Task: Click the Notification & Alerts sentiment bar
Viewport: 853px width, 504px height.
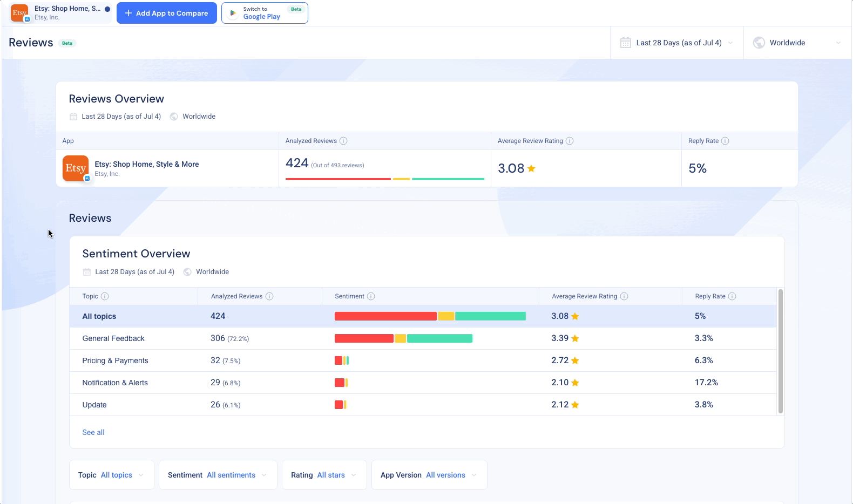Action: pyautogui.click(x=341, y=383)
